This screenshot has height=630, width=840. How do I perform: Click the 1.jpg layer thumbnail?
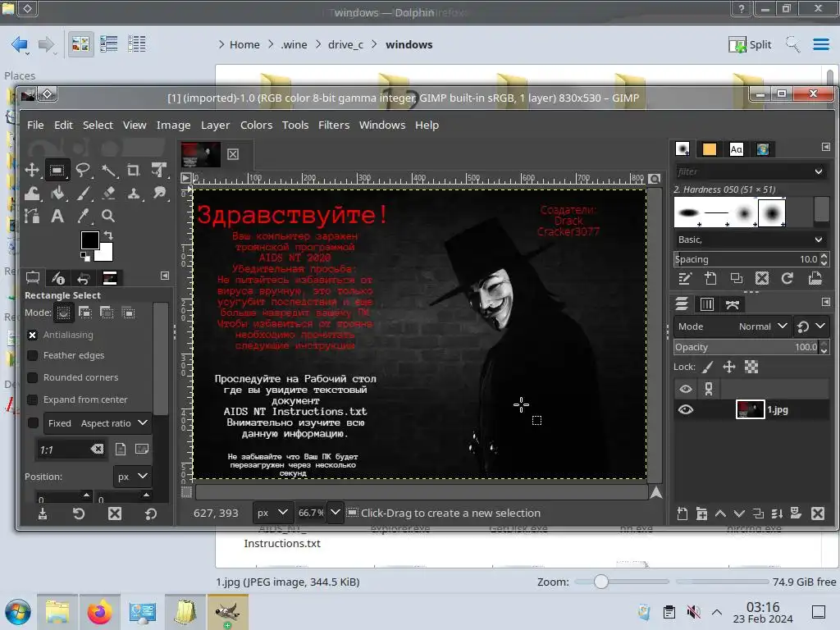(750, 409)
